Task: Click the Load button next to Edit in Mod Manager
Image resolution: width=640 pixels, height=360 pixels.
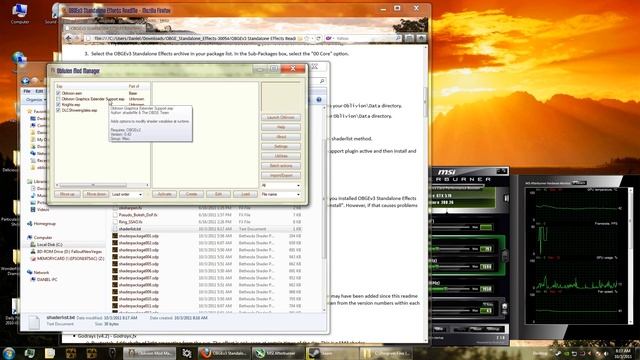Action: coord(245,194)
